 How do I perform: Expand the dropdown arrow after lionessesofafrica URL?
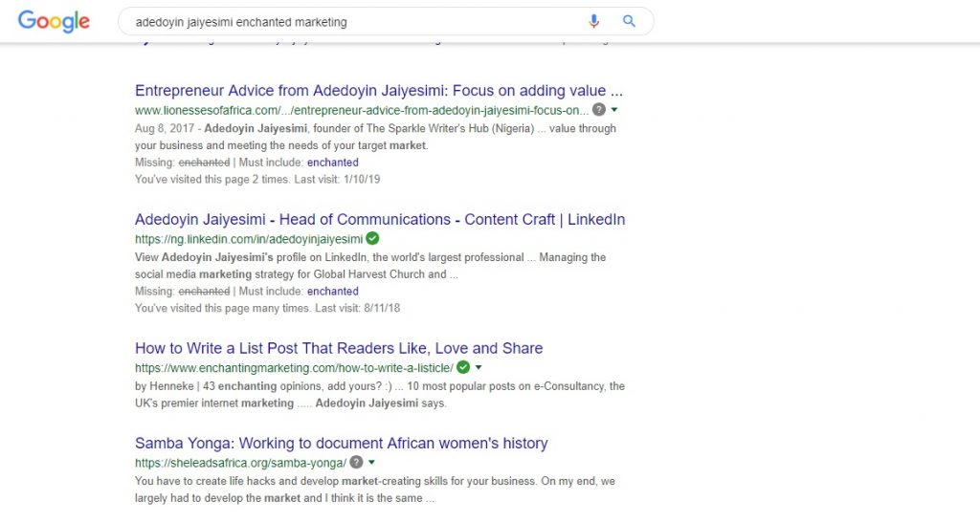(614, 110)
